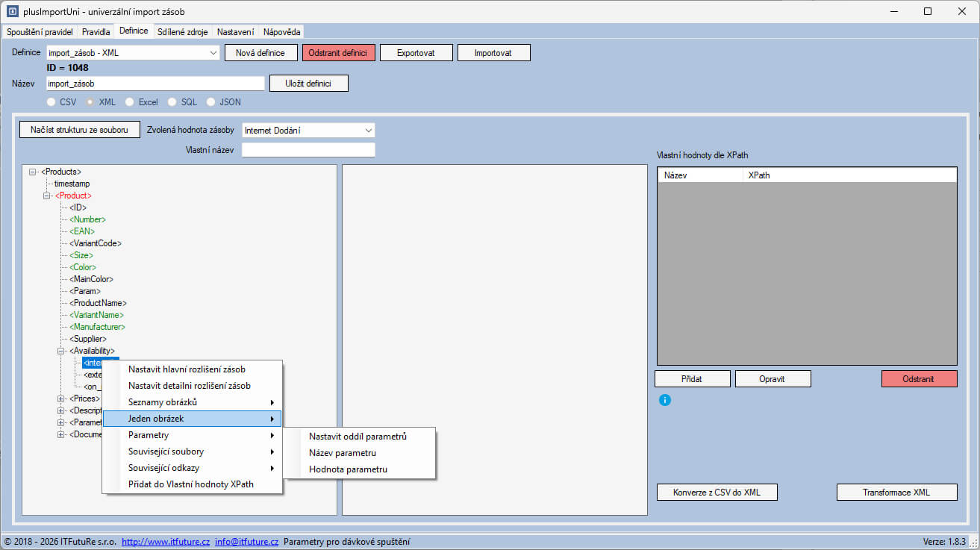The image size is (980, 550).
Task: Click the Uložit definici button
Action: tap(308, 83)
